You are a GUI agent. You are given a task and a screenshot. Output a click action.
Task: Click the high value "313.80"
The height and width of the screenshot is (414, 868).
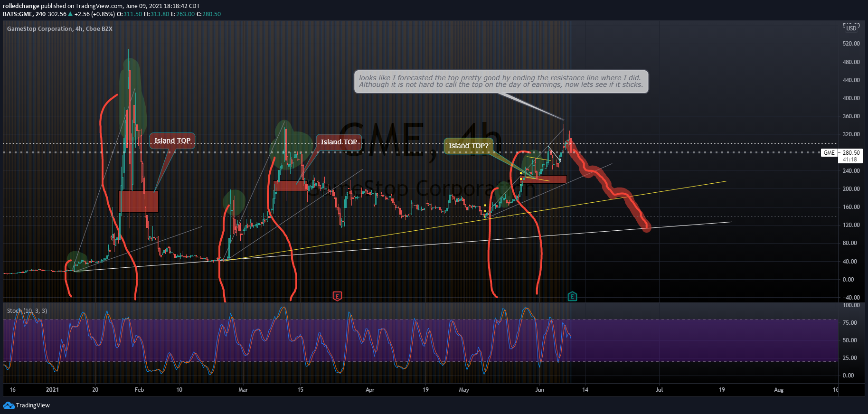point(160,14)
